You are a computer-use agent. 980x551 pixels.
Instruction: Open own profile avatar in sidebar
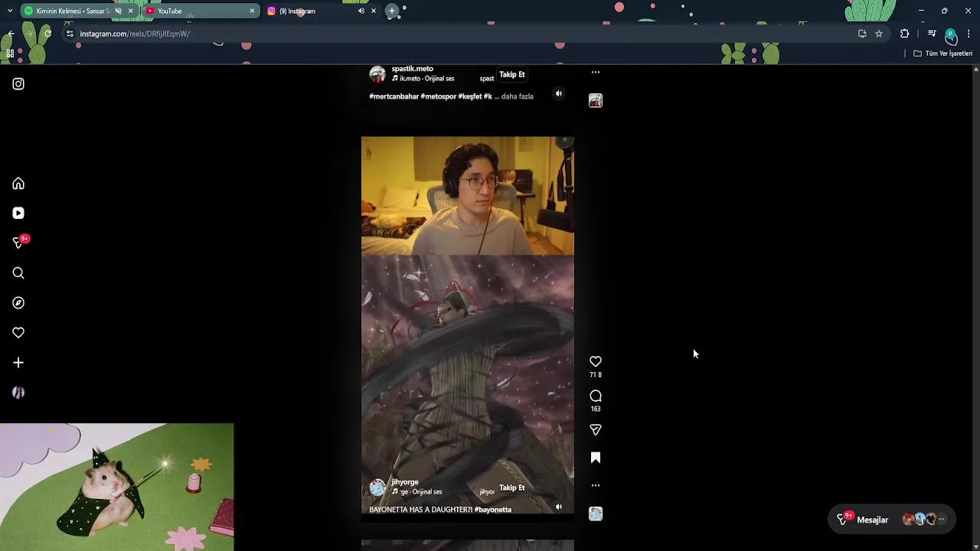point(18,393)
